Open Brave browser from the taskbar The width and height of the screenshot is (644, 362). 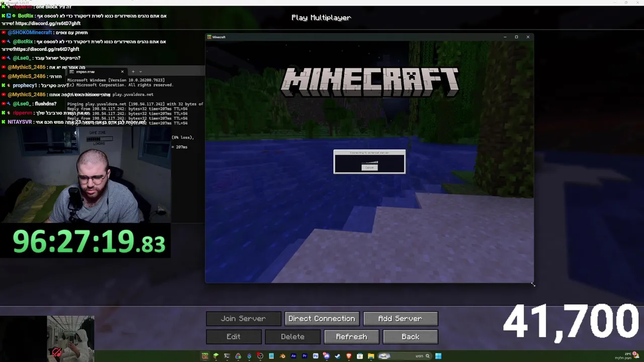[349, 356]
